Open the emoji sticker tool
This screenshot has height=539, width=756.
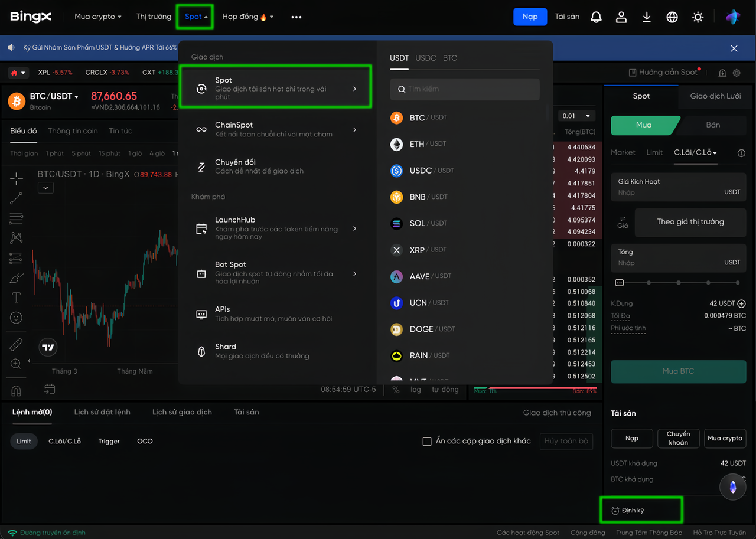click(16, 318)
